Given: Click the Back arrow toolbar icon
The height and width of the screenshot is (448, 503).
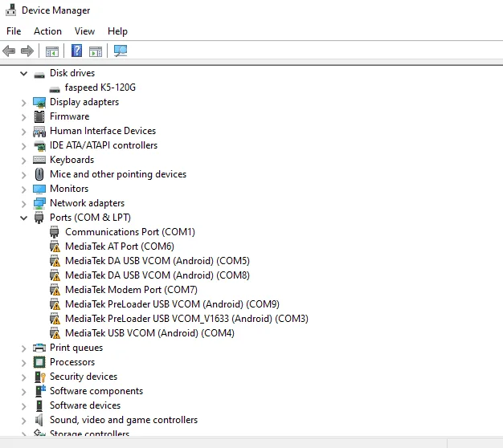Looking at the screenshot, I should pyautogui.click(x=9, y=51).
